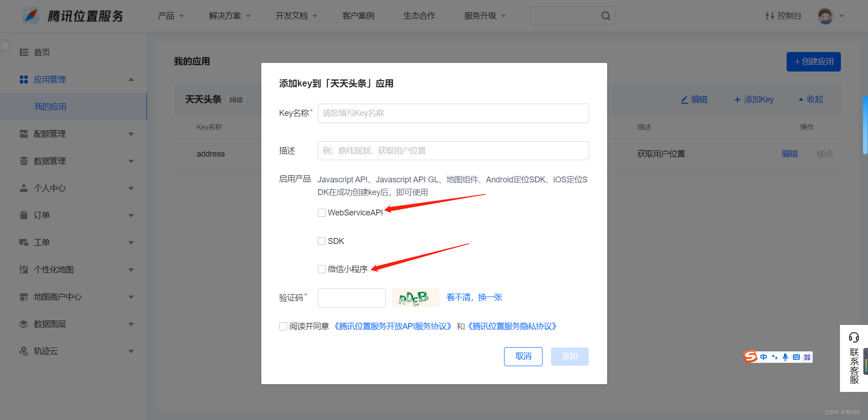Screen dimensions: 868x420
Task: Click the 验证码 input field
Action: coord(352,298)
